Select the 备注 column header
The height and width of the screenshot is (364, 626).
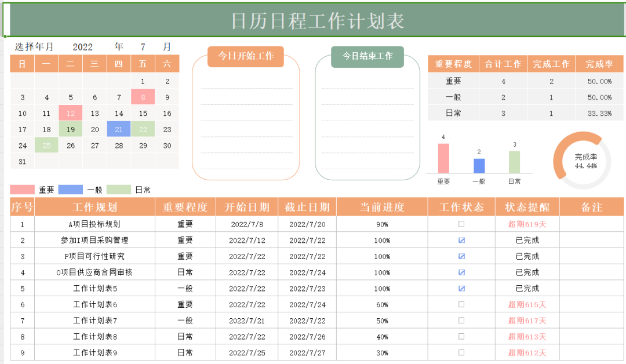(592, 207)
